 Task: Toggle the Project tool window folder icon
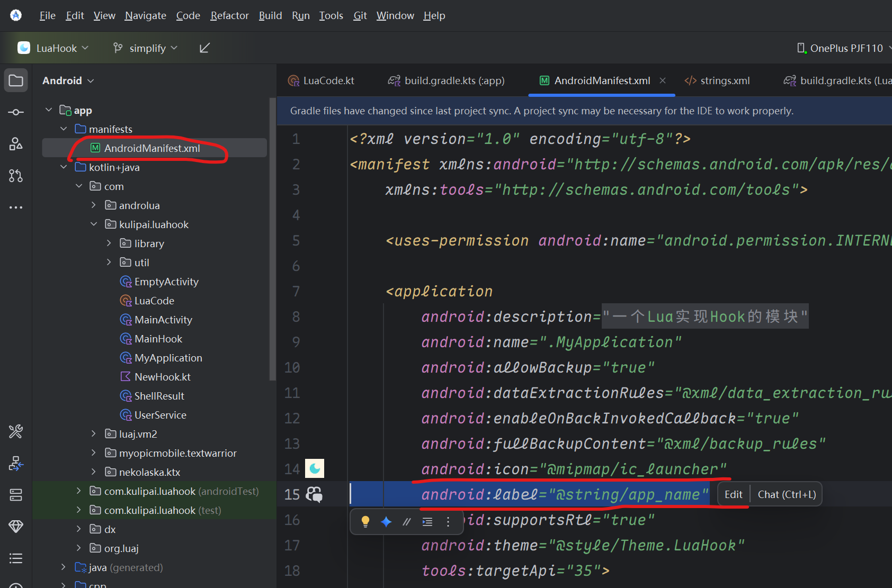(16, 80)
